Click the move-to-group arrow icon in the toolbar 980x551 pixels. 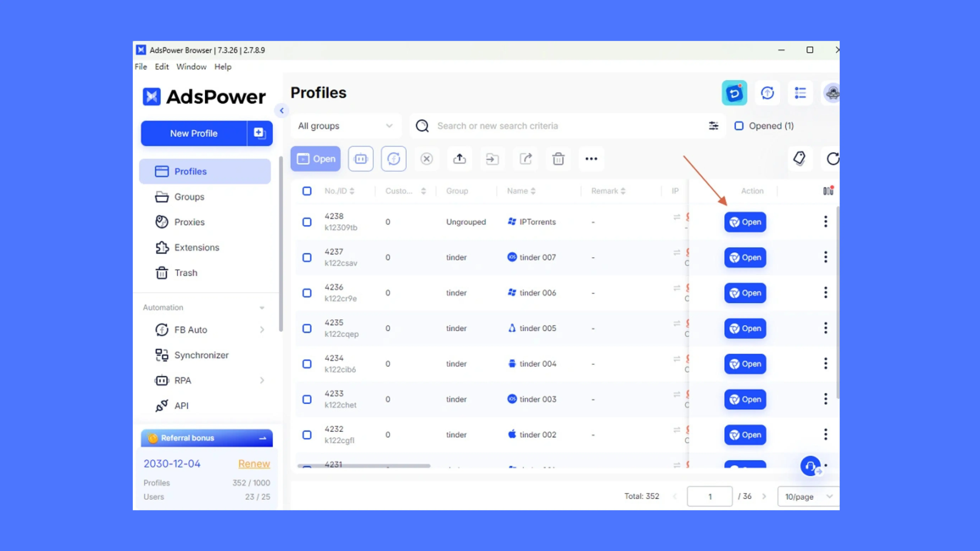click(x=492, y=159)
